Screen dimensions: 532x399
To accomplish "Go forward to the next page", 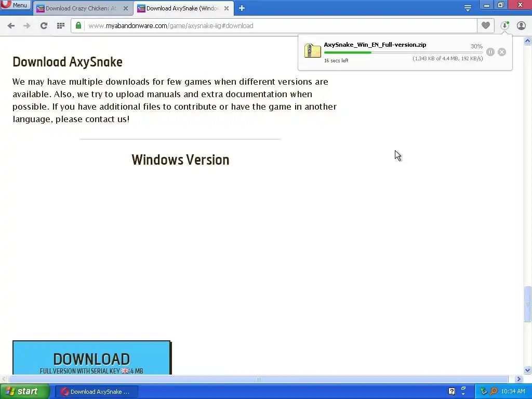I will pos(27,26).
